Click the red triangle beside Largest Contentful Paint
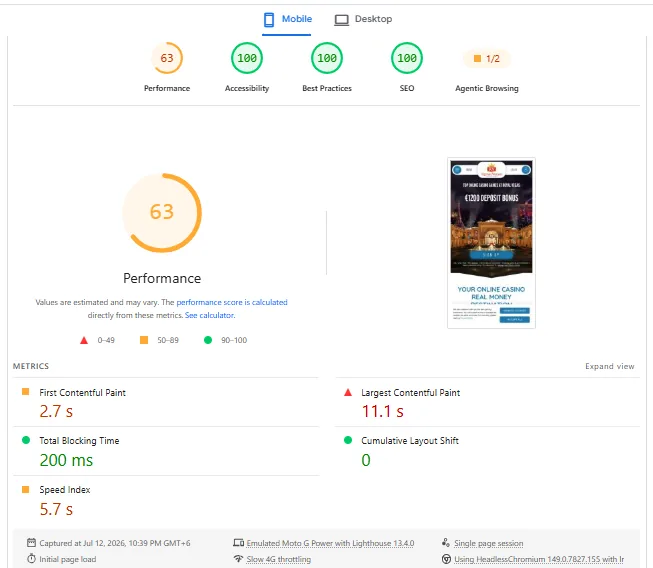653x568 pixels. coord(348,392)
